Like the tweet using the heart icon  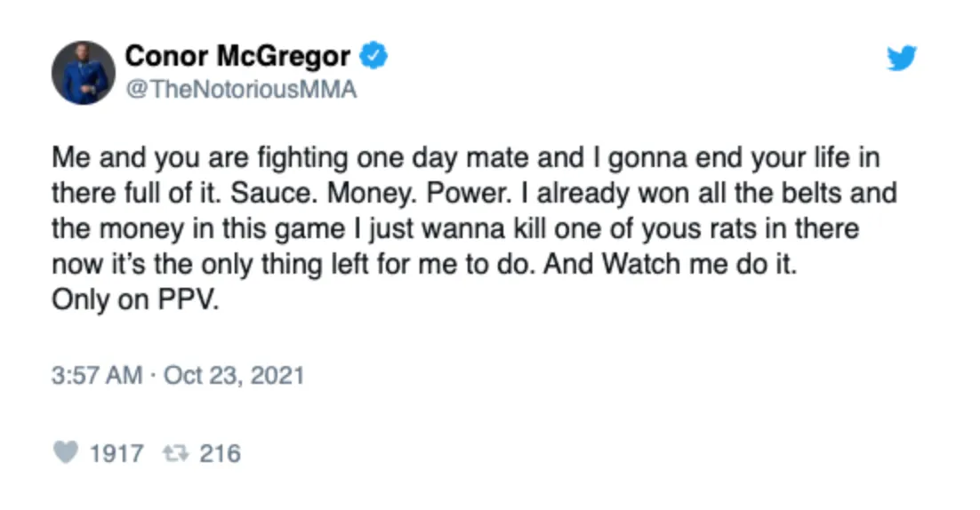66,452
